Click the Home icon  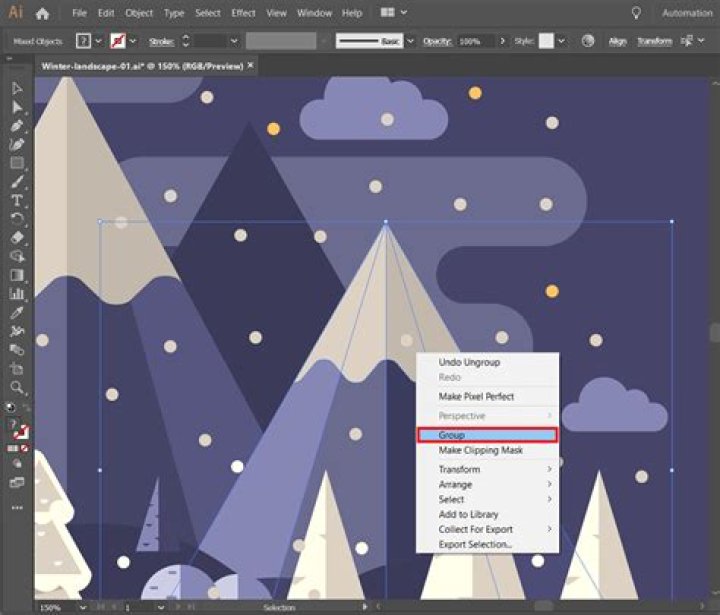coord(42,14)
